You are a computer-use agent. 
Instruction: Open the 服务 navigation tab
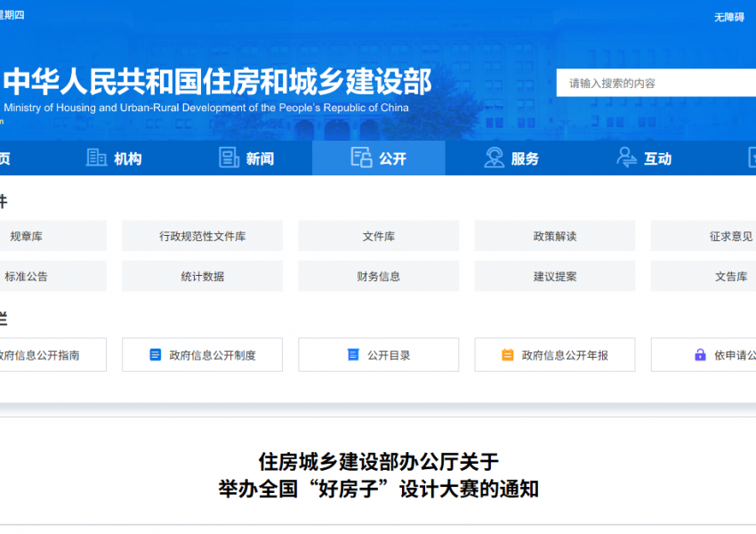pos(511,158)
